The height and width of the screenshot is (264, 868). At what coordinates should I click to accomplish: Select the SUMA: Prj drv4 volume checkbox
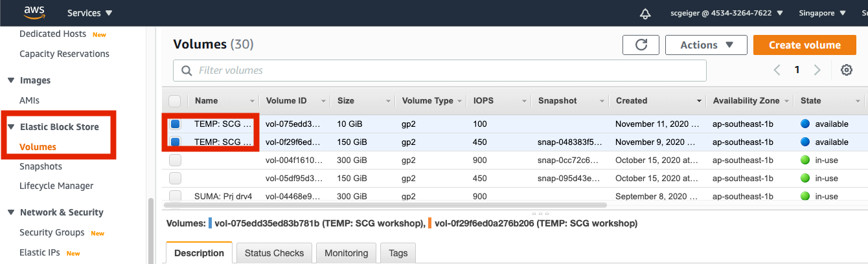tap(175, 196)
